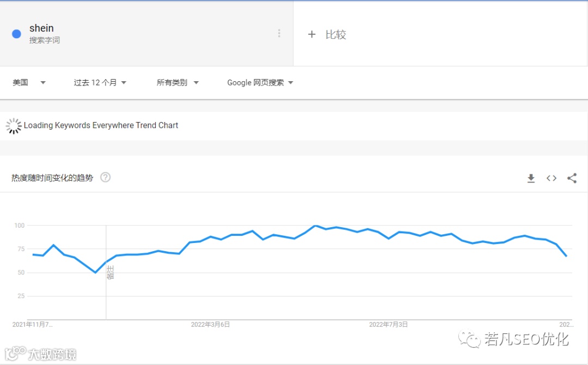The width and height of the screenshot is (588, 365).
Task: Open the shein term options menu
Action: (279, 33)
